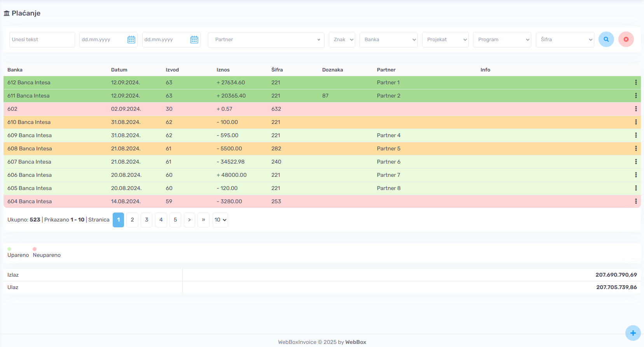Click Partner 4 cell

pos(389,135)
